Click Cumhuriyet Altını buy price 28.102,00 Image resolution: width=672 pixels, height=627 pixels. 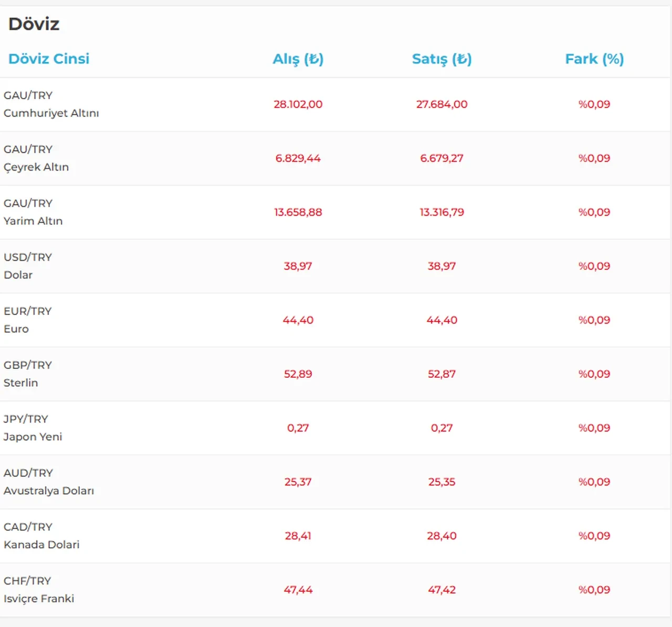(298, 104)
